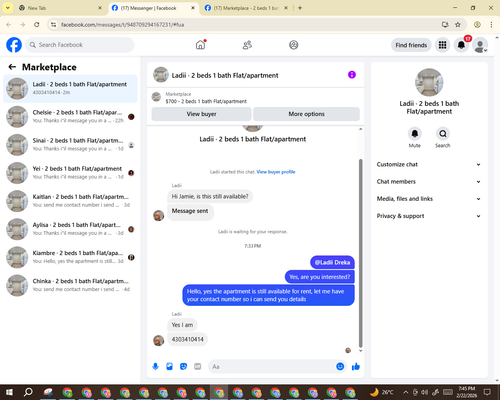
Task: Open the taskbar weather widget 26°C
Action: [382, 392]
